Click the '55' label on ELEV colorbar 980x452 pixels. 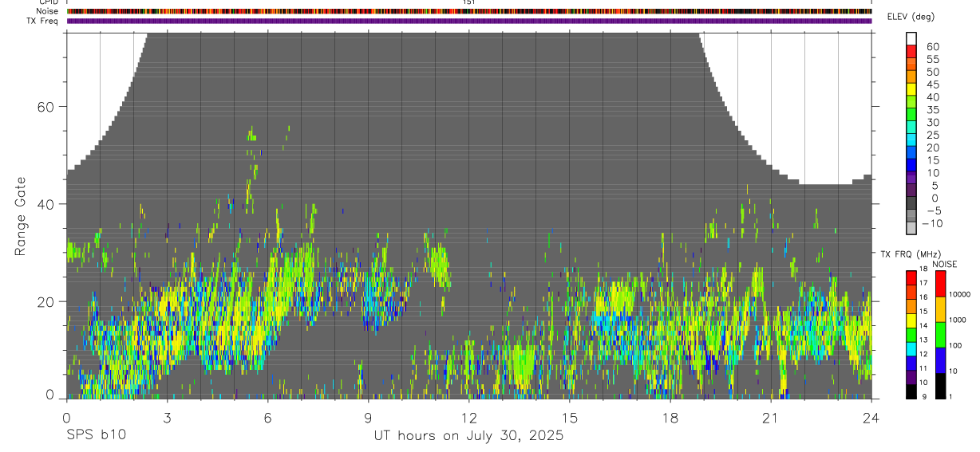(932, 59)
